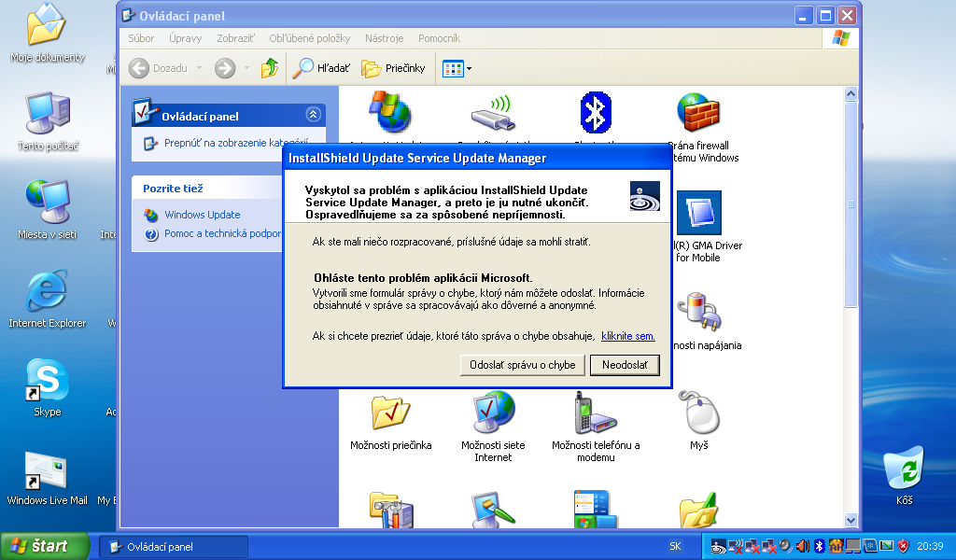Select Windows Live Mail desktop shortcut
This screenshot has height=560, width=956.
(47, 479)
